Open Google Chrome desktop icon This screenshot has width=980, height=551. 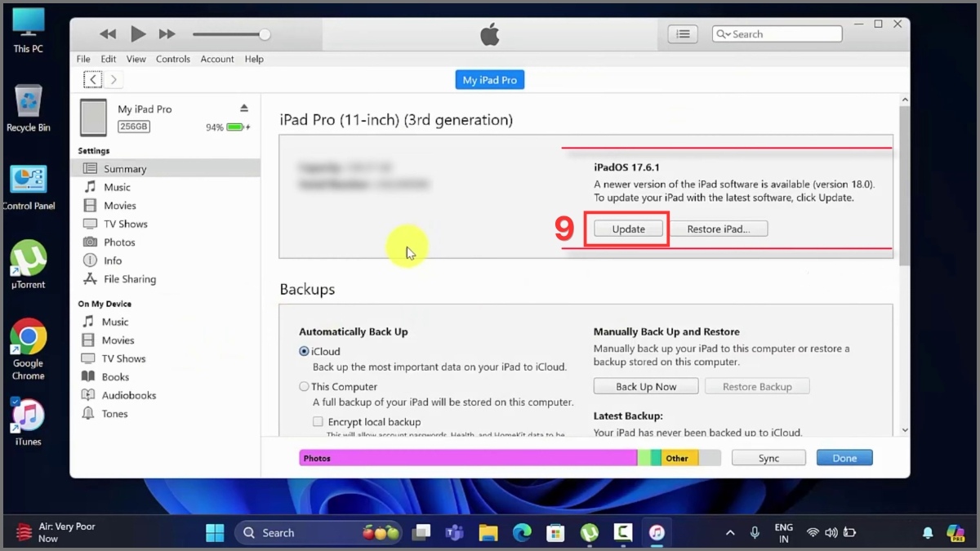(28, 349)
